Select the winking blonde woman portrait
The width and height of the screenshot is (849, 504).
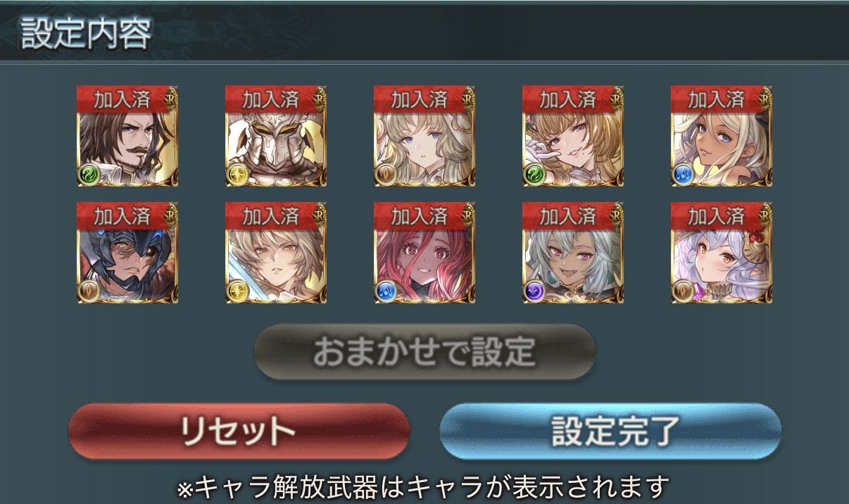(x=573, y=136)
